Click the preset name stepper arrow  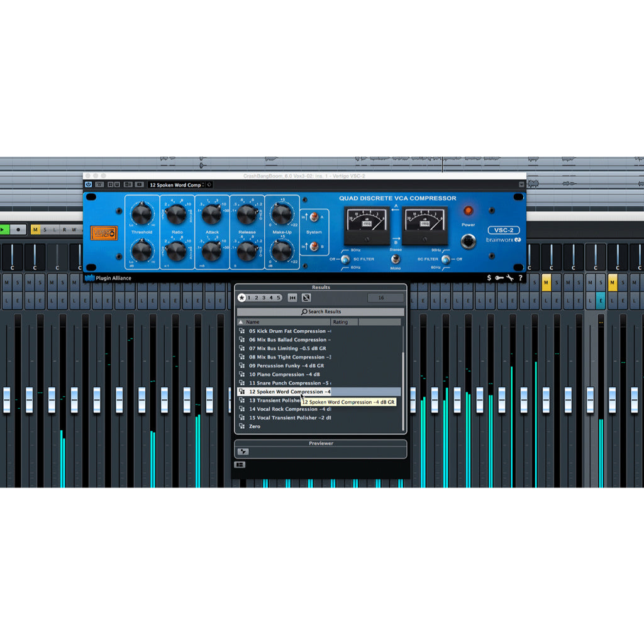(204, 184)
